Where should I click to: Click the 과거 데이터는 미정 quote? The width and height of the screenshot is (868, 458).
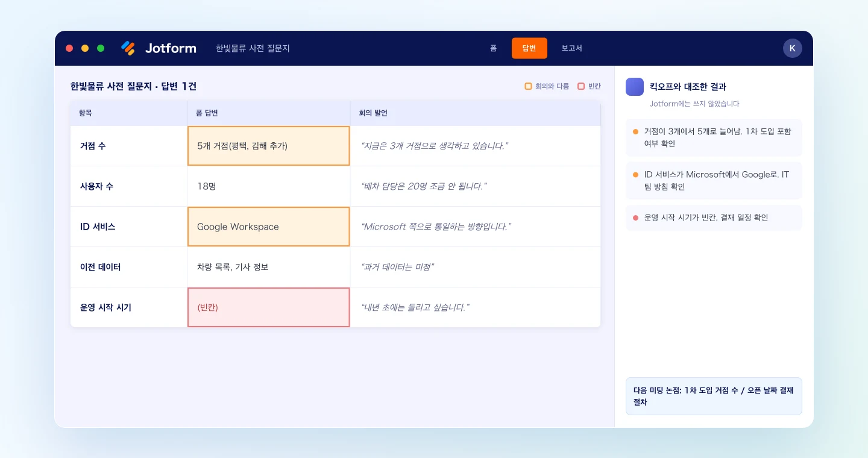(x=397, y=267)
